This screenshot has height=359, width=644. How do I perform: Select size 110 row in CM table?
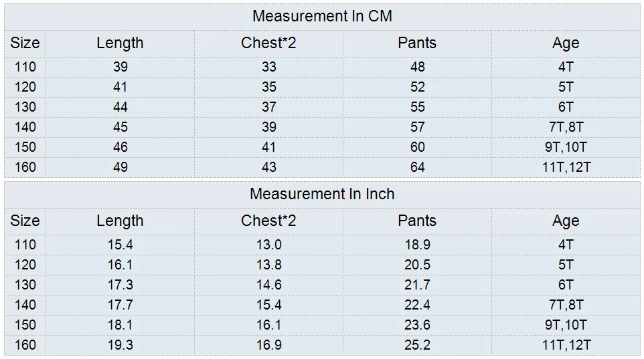coord(25,67)
